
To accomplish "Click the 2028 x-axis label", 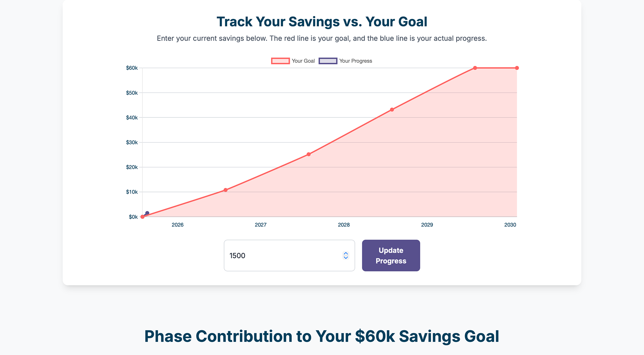I will point(344,225).
